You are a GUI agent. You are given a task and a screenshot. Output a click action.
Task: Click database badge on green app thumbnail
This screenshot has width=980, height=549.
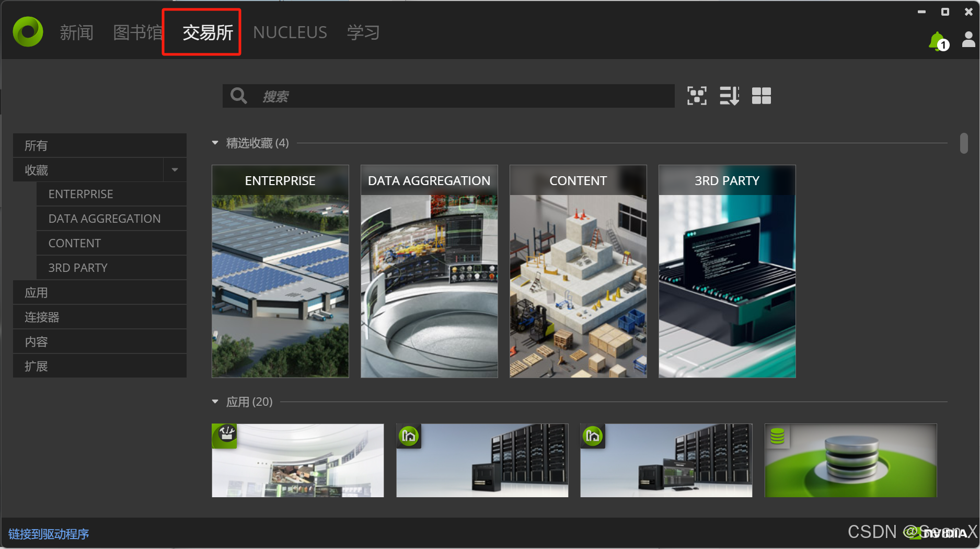(x=777, y=436)
